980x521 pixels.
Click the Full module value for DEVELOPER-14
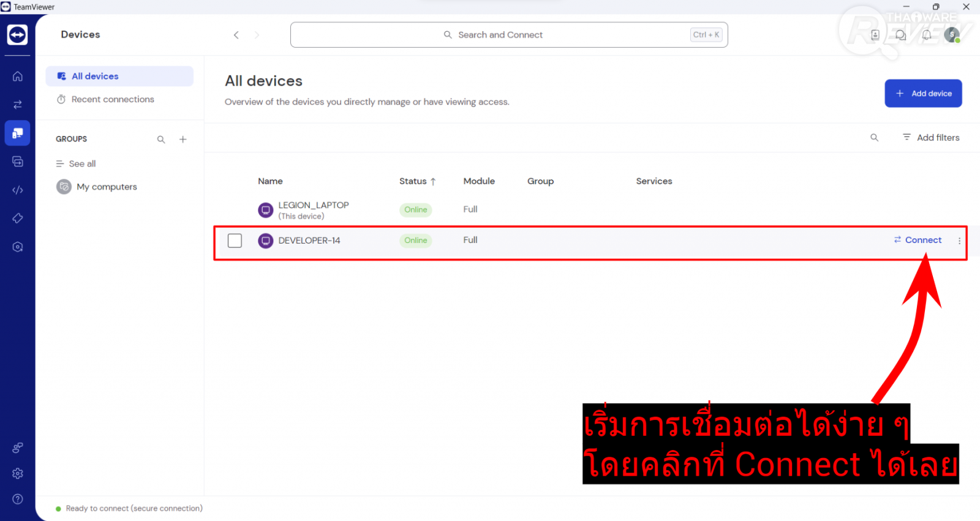click(x=470, y=240)
